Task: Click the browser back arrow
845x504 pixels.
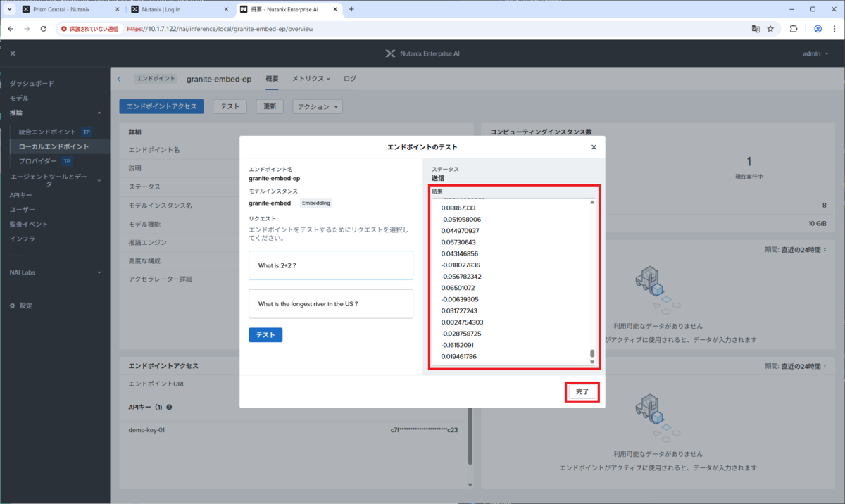Action: coord(11,29)
